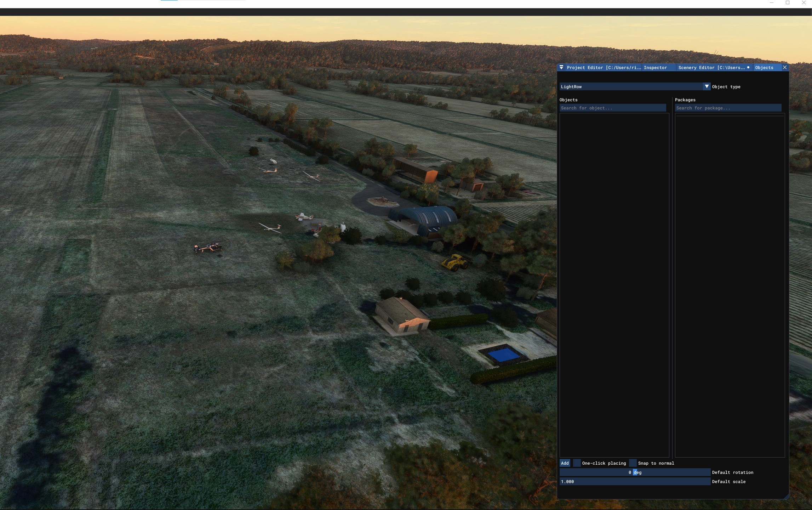Focus the Search for object field
Image resolution: width=812 pixels, height=510 pixels.
(x=613, y=108)
